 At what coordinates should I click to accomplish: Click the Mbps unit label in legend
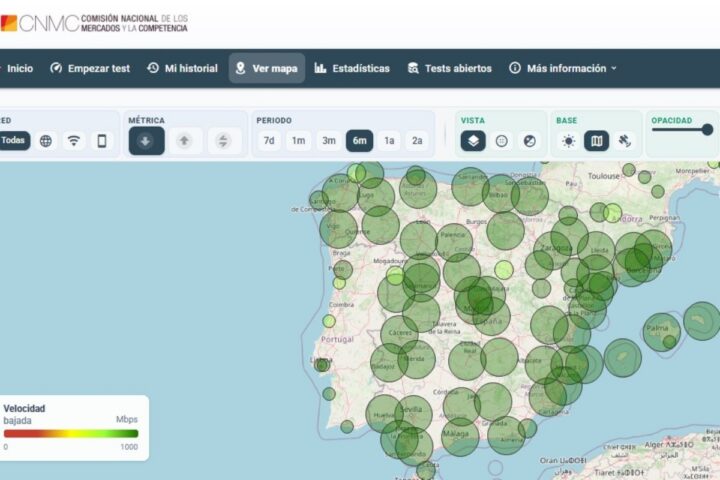coord(127,419)
